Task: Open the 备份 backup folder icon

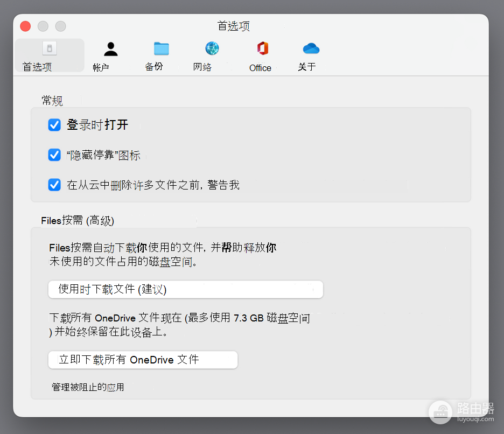Action: point(162,49)
